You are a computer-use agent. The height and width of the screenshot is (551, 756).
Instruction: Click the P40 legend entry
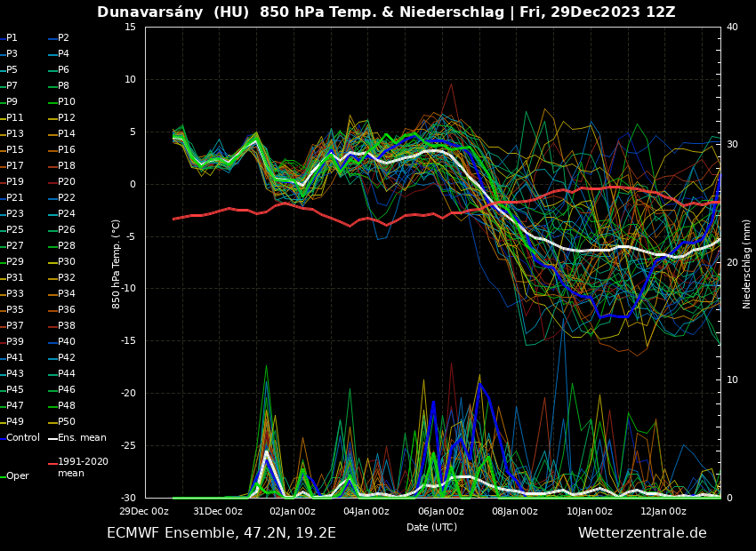point(67,342)
